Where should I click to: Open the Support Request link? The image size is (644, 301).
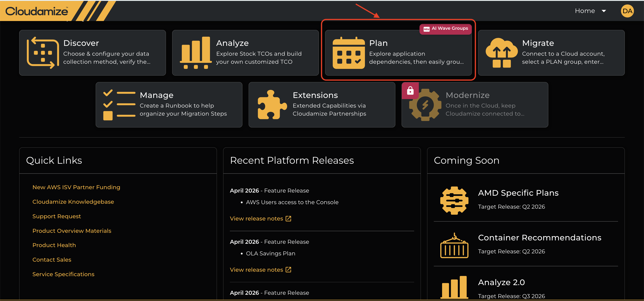57,216
